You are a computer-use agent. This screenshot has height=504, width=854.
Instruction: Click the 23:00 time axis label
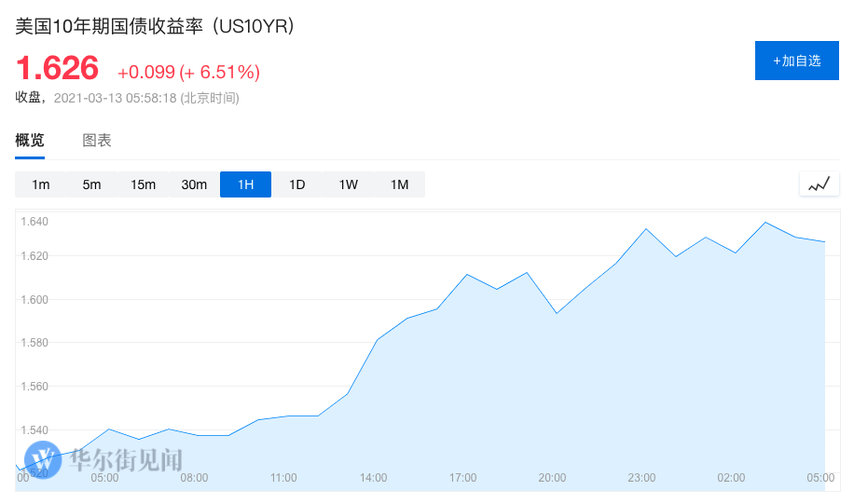coord(641,478)
